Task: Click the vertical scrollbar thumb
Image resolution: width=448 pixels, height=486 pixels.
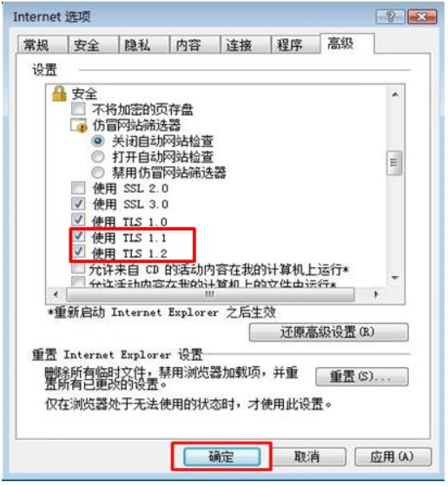Action: (395, 163)
